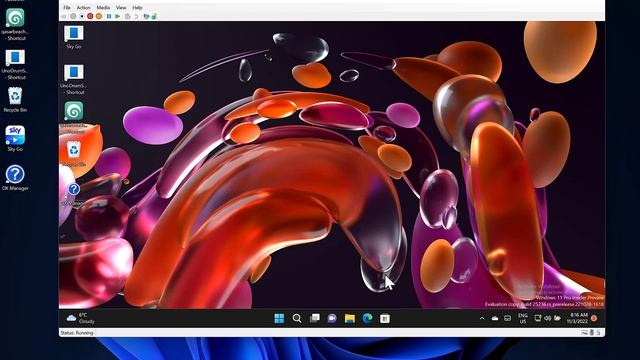Image resolution: width=640 pixels, height=360 pixels.
Task: Open the weather widget showing Cloudy
Action: (x=80, y=318)
